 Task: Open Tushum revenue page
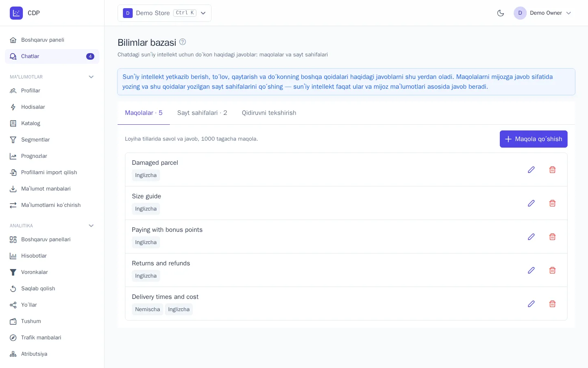[52, 321]
